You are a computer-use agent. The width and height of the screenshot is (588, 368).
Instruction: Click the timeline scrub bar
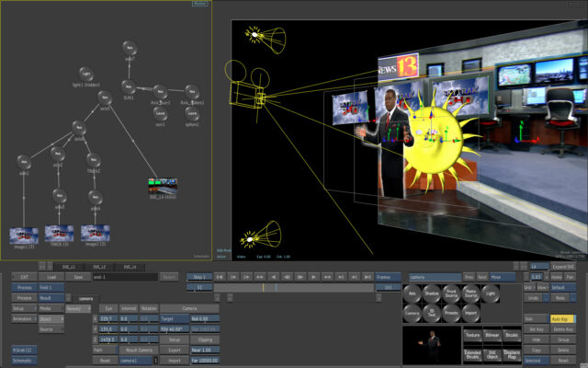click(294, 287)
